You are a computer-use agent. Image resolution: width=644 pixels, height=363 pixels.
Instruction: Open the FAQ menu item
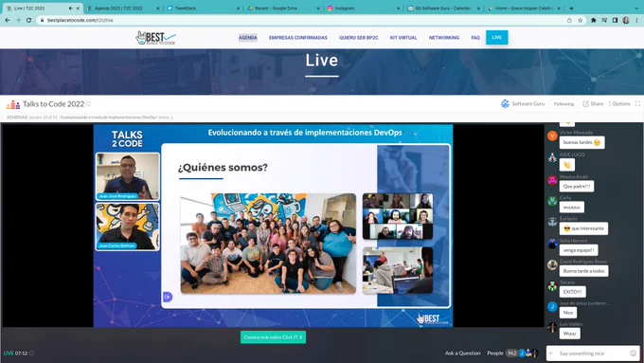(475, 38)
